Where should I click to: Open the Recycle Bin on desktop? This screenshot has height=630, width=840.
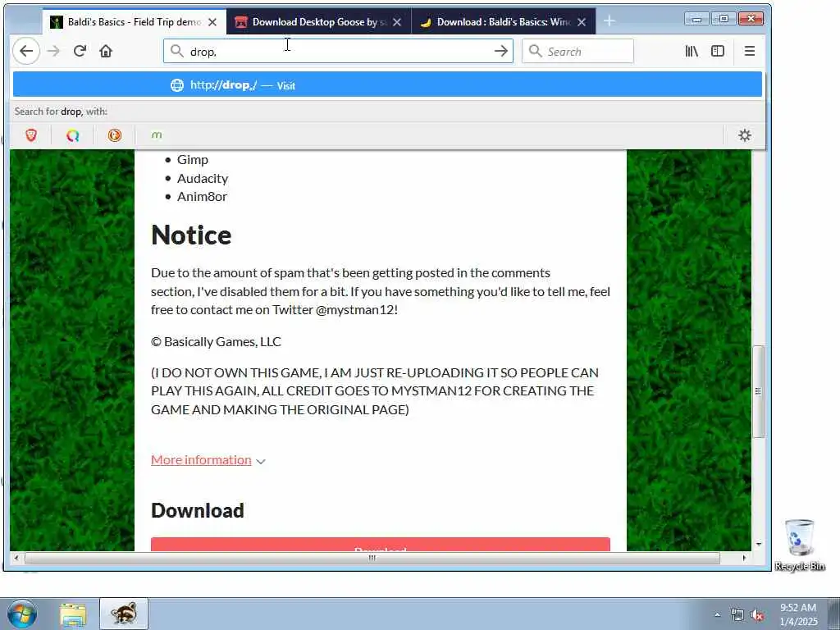[x=799, y=545]
